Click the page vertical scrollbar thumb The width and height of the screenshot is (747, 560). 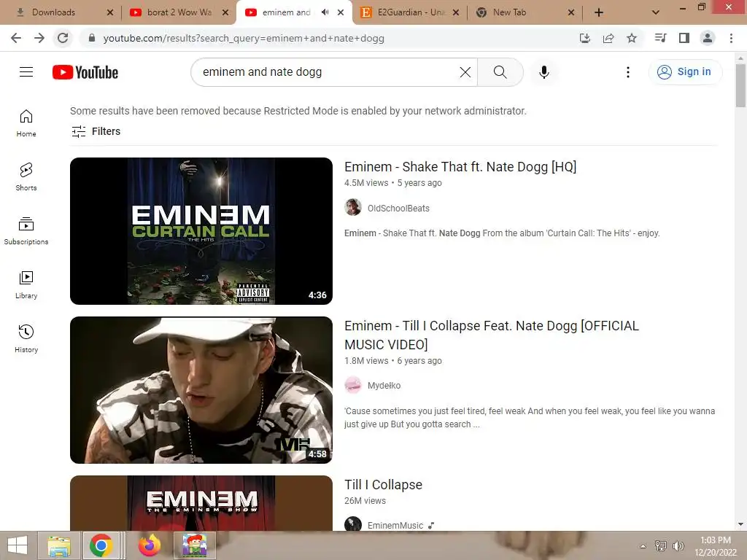click(x=740, y=85)
